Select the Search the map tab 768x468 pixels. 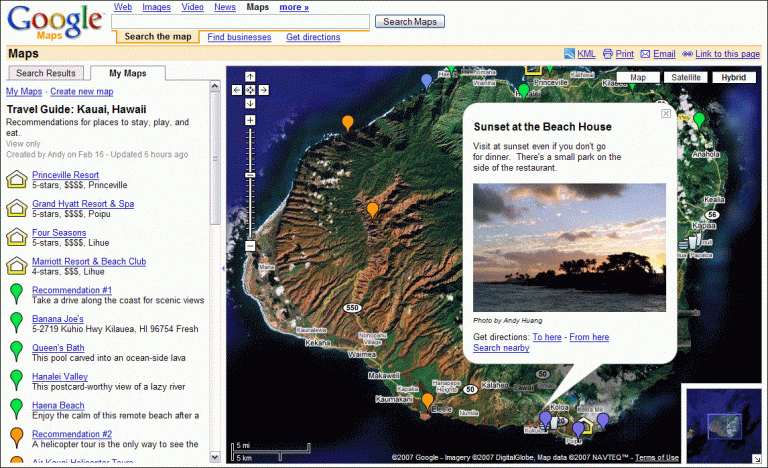pyautogui.click(x=158, y=37)
